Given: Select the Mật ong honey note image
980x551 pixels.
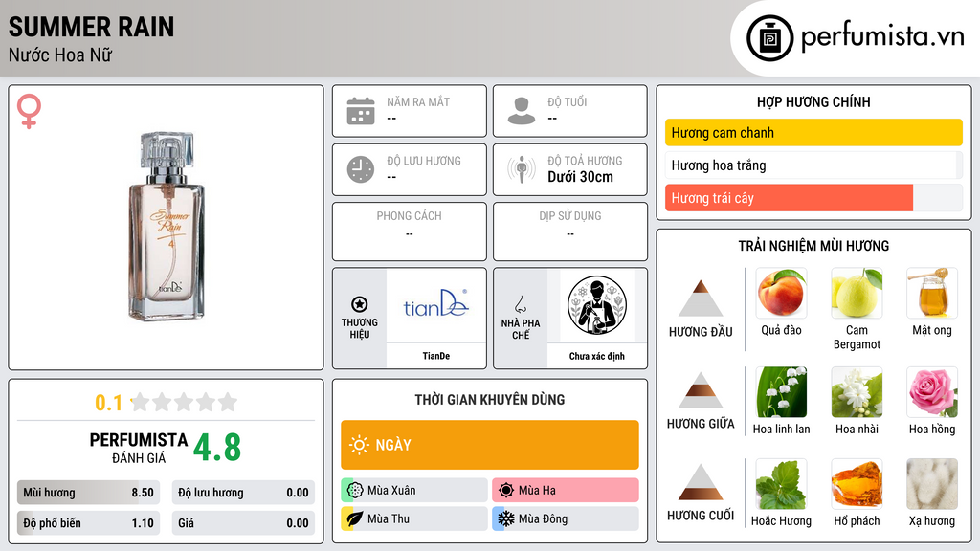Looking at the screenshot, I should click(932, 293).
